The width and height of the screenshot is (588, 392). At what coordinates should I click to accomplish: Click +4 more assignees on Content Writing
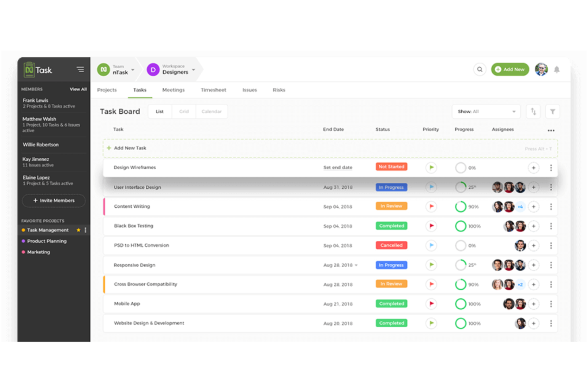pyautogui.click(x=520, y=207)
